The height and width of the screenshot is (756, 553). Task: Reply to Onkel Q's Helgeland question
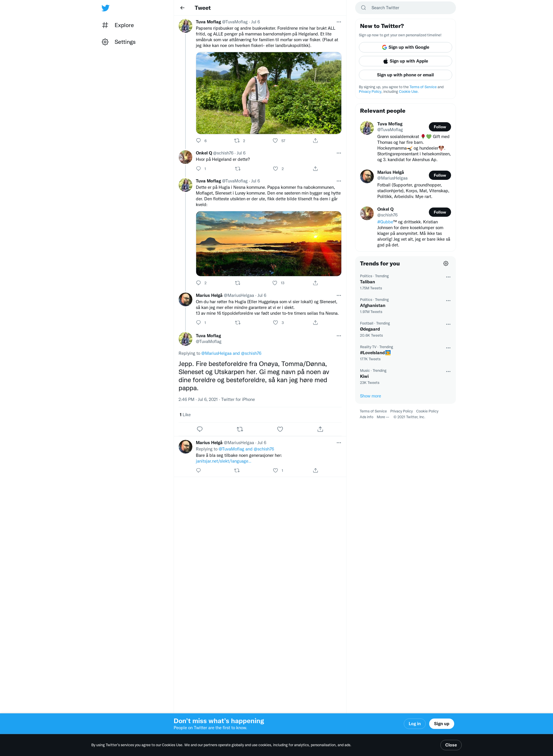tap(198, 169)
